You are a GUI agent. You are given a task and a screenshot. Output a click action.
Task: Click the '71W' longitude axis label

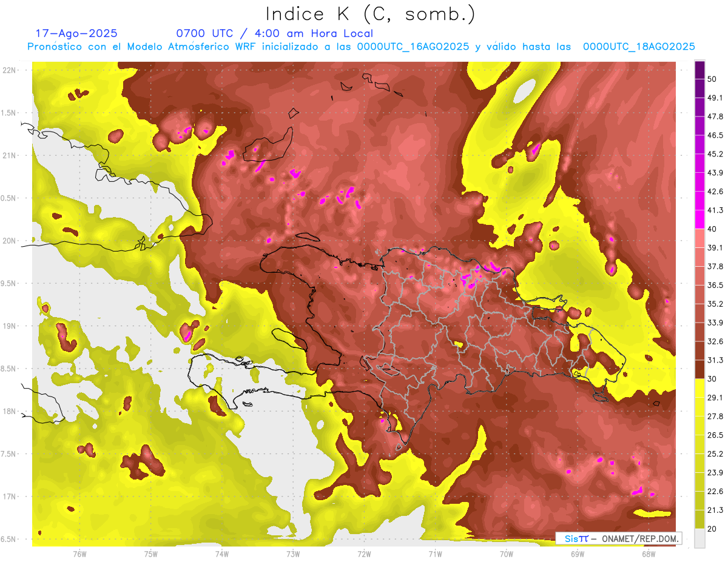435,554
